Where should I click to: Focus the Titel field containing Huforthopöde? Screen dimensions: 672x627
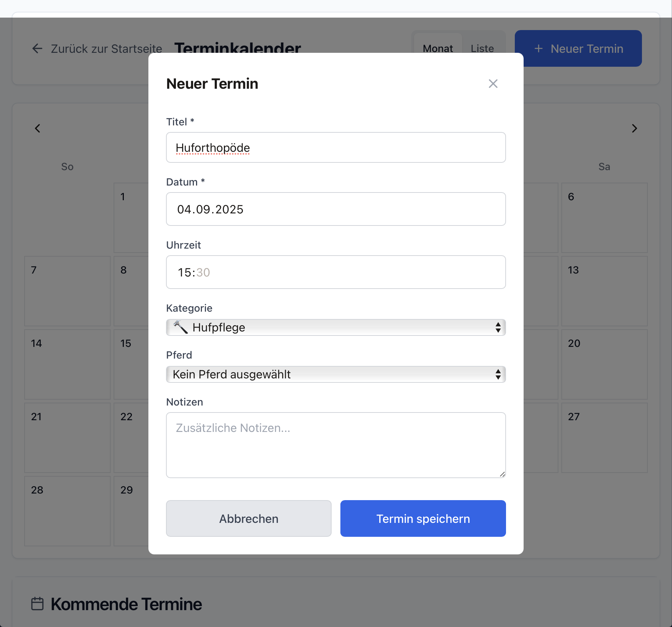(336, 148)
